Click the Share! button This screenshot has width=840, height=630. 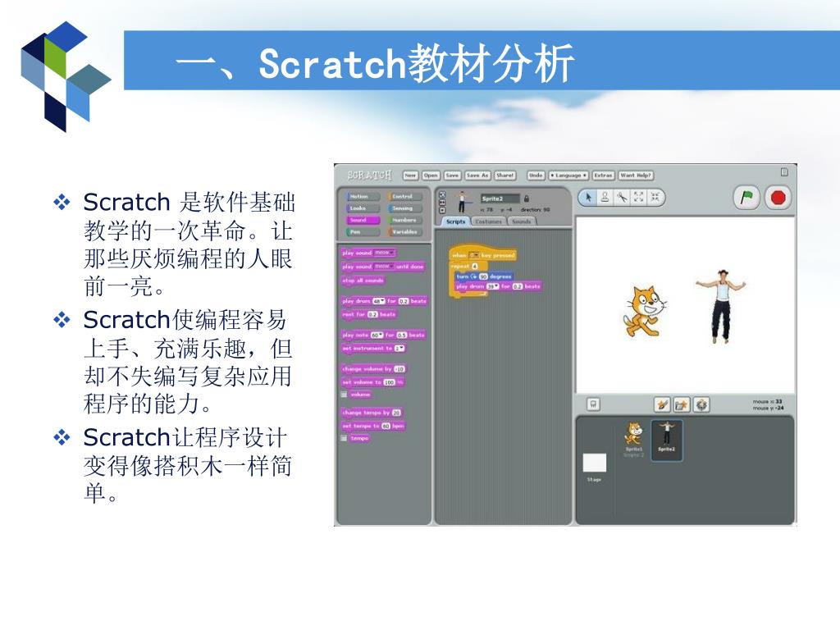(x=504, y=176)
